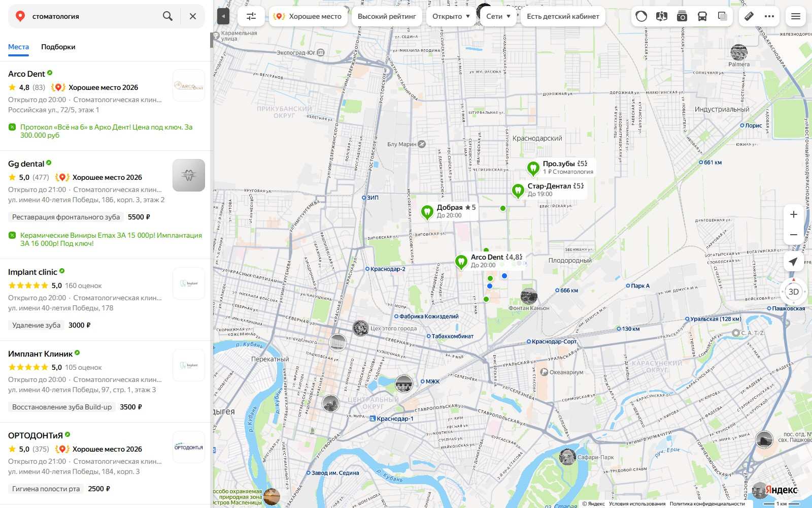Open «Условия использования» link
The width and height of the screenshot is (812, 508).
pyautogui.click(x=637, y=504)
